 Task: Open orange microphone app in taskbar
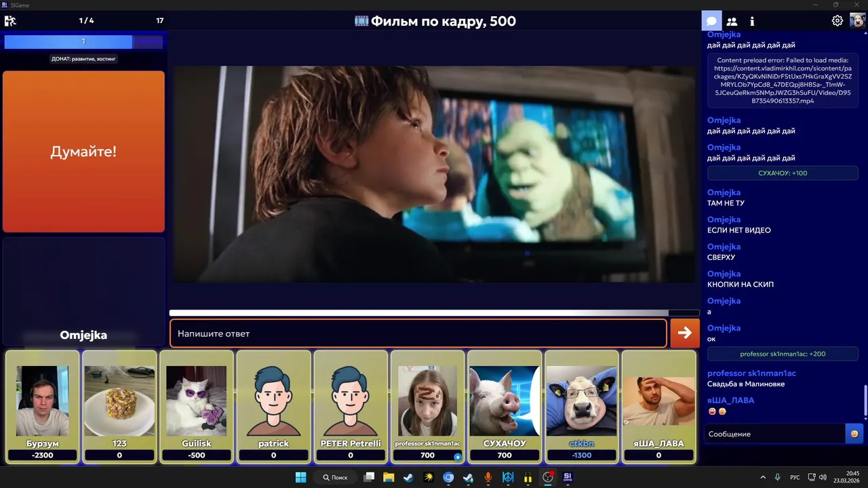coord(488,477)
